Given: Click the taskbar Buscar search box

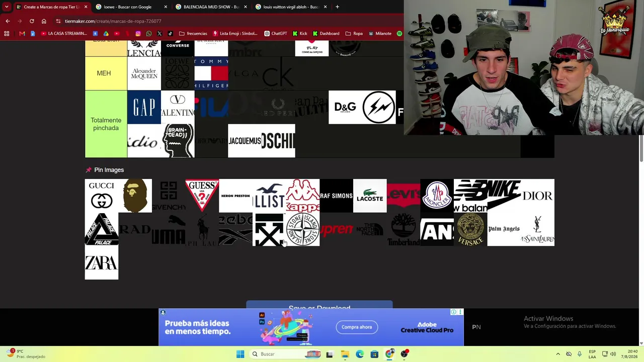Looking at the screenshot, I should [285, 354].
